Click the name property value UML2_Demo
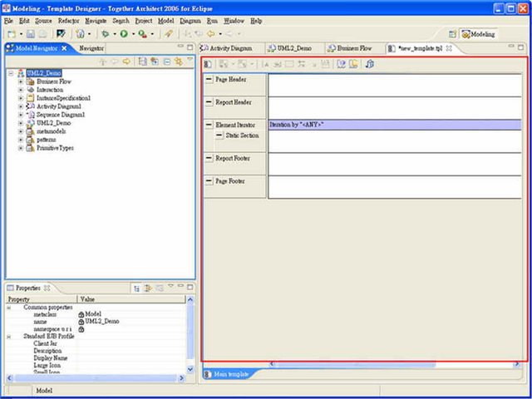This screenshot has width=532, height=399. tap(102, 322)
